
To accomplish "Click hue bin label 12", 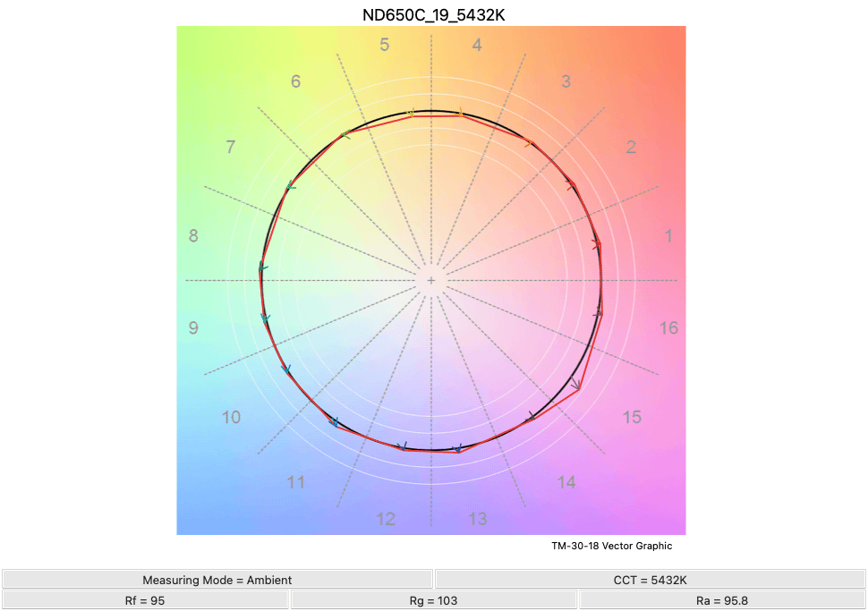I will pos(386,519).
